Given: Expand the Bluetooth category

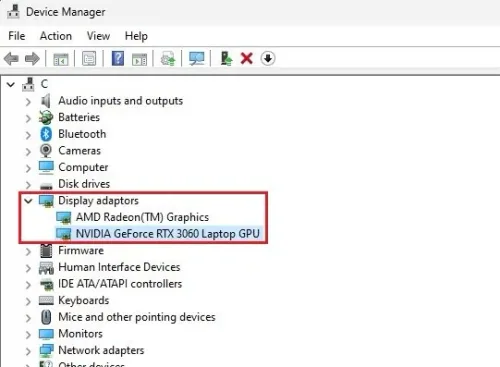Looking at the screenshot, I should pyautogui.click(x=28, y=135).
